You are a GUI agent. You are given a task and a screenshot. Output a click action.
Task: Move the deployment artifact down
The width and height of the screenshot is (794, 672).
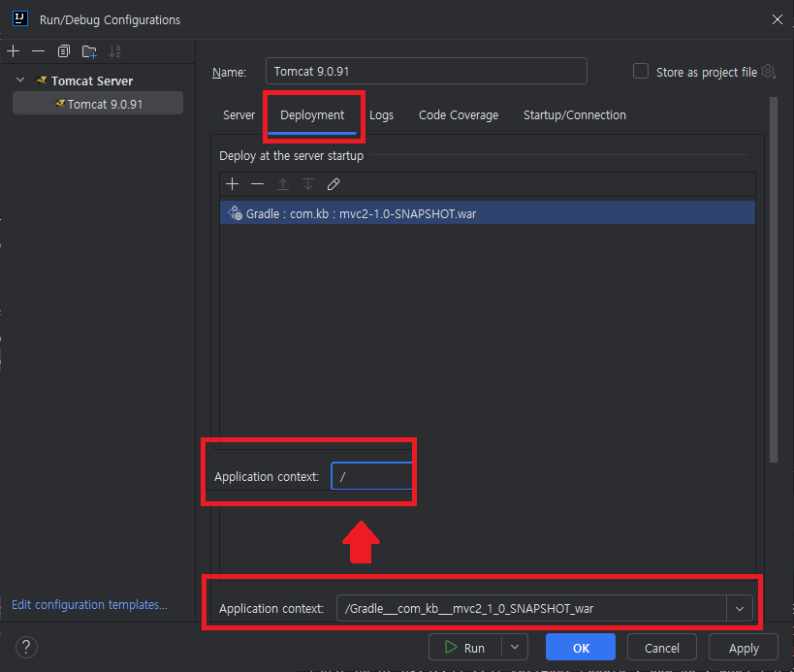pos(308,184)
